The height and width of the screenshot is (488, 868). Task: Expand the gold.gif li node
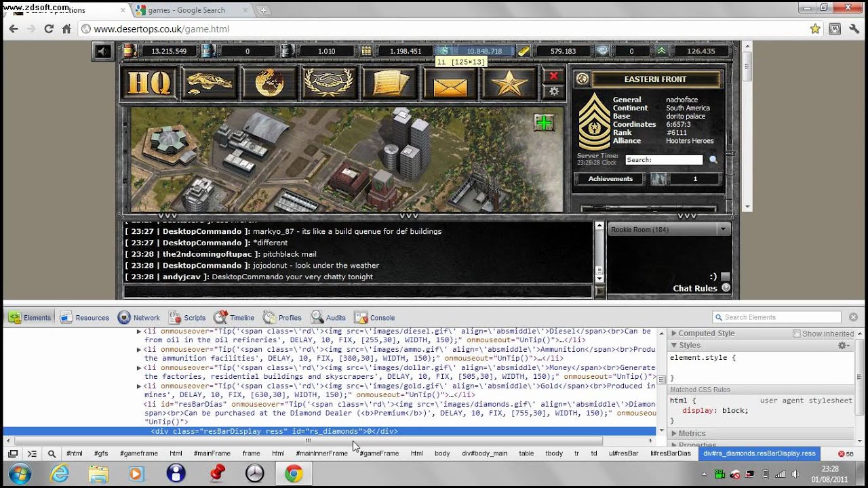[139, 386]
